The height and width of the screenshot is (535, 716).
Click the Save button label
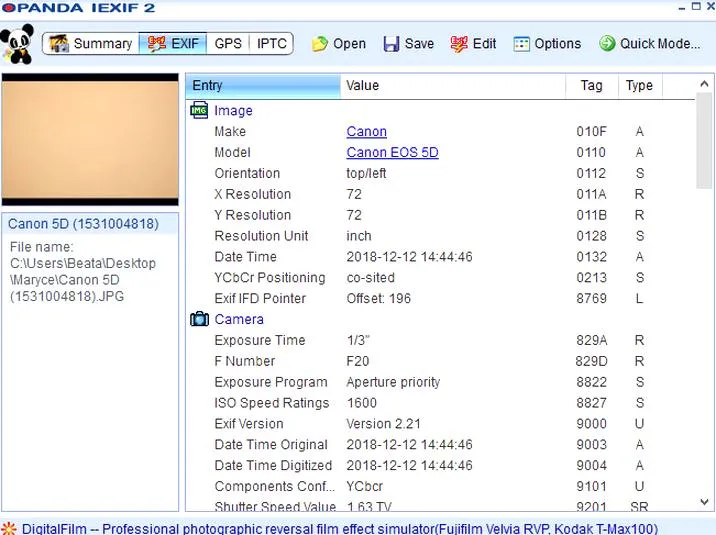[419, 44]
